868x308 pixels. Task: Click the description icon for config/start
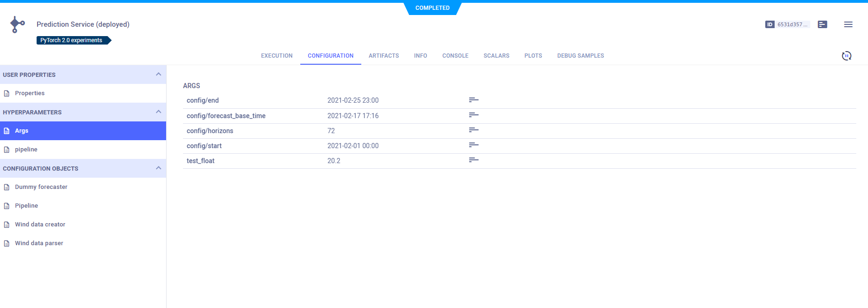click(x=473, y=145)
